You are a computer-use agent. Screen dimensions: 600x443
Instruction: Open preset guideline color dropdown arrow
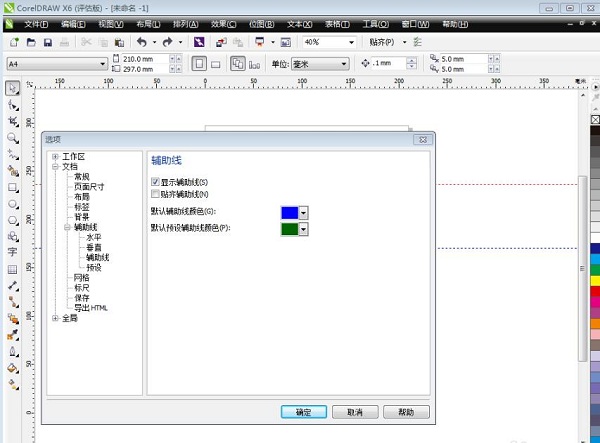tap(303, 230)
